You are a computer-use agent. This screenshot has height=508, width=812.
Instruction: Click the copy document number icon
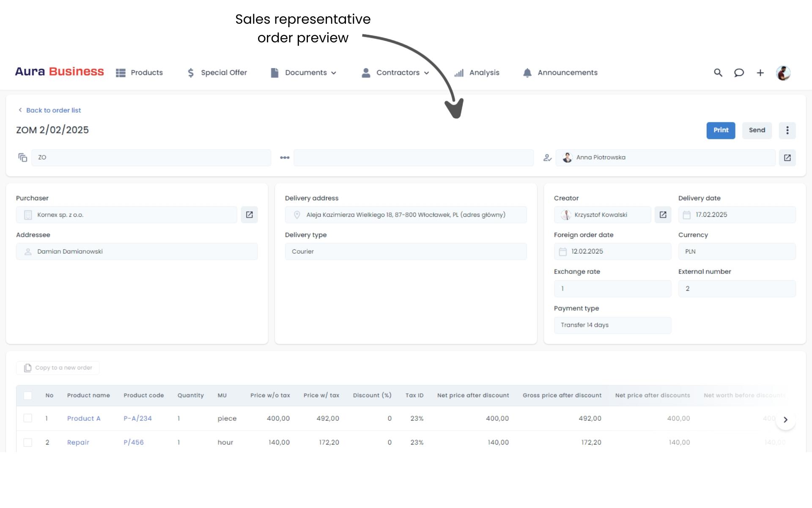[x=22, y=157]
